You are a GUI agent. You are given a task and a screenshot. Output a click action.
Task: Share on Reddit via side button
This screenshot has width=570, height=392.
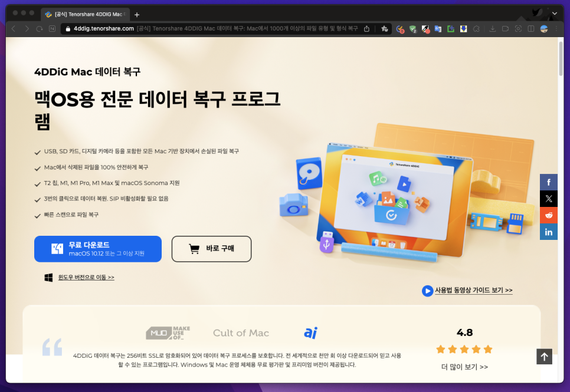549,215
